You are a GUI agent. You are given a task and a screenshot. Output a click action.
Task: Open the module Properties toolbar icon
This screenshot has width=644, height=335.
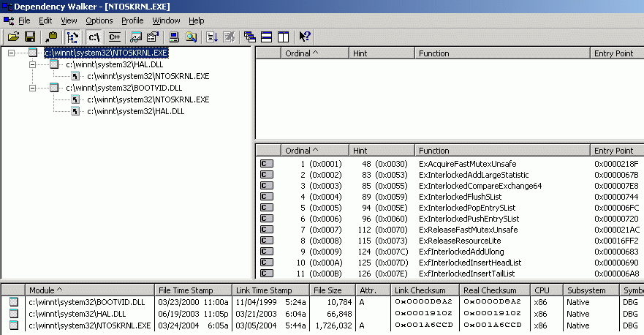coord(152,37)
